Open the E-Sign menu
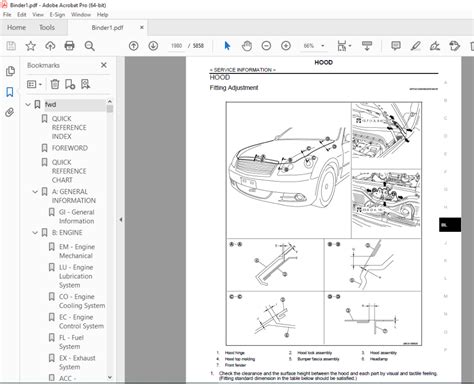Viewport: 474px width, 384px height. pyautogui.click(x=57, y=15)
